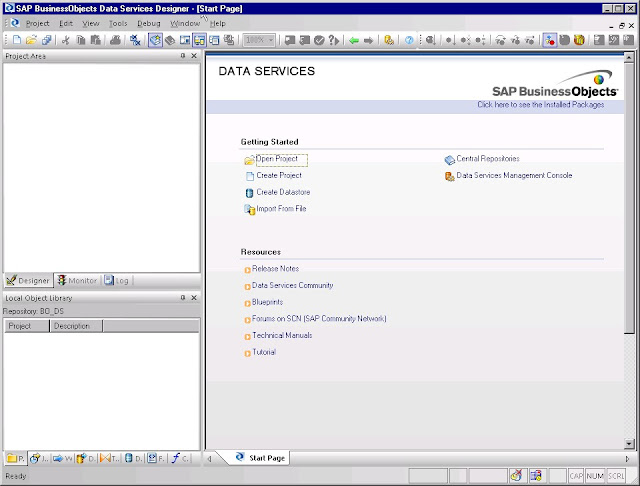Pin the Project Area panel

183,56
